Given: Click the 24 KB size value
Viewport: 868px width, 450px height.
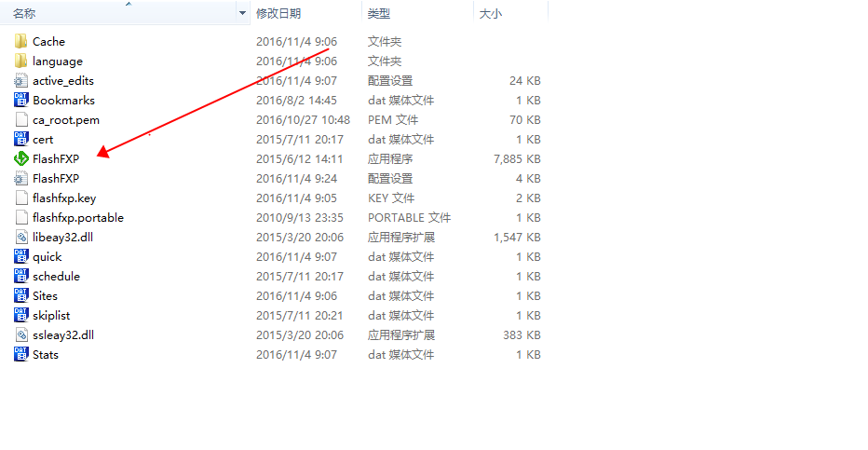Looking at the screenshot, I should tap(524, 81).
